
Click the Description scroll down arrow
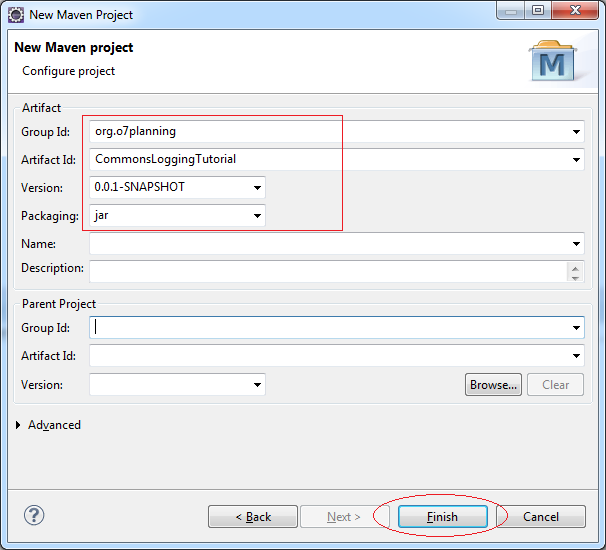click(x=575, y=278)
